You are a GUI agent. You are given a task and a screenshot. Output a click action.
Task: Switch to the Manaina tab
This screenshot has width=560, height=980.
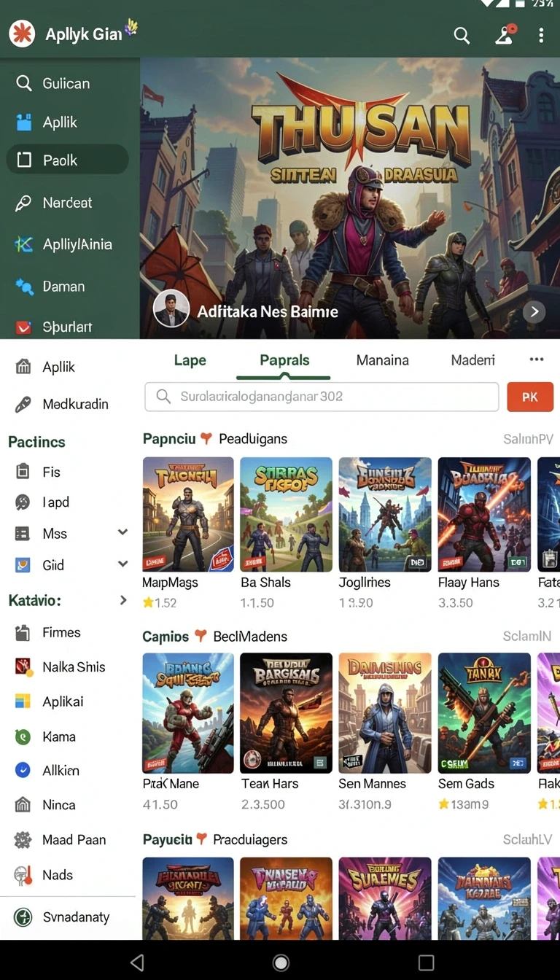382,360
